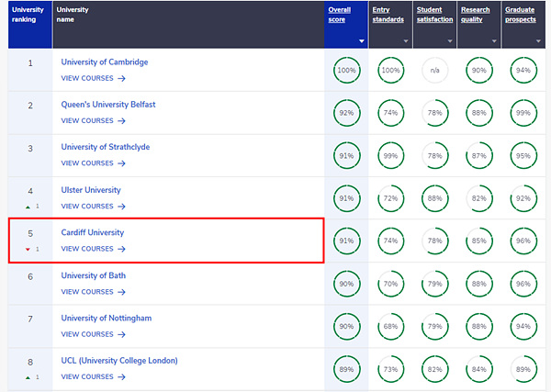The width and height of the screenshot is (551, 392).
Task: Click UCL's 73% entry standards circle
Action: coord(391,369)
